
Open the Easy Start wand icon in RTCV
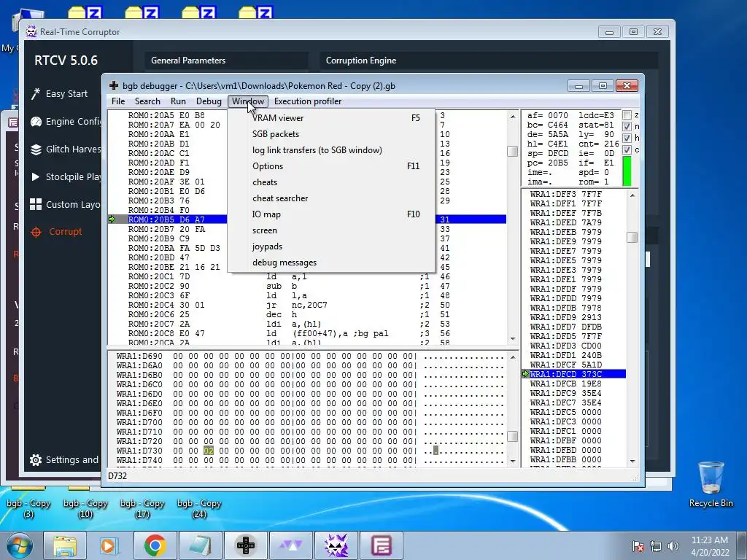point(36,94)
